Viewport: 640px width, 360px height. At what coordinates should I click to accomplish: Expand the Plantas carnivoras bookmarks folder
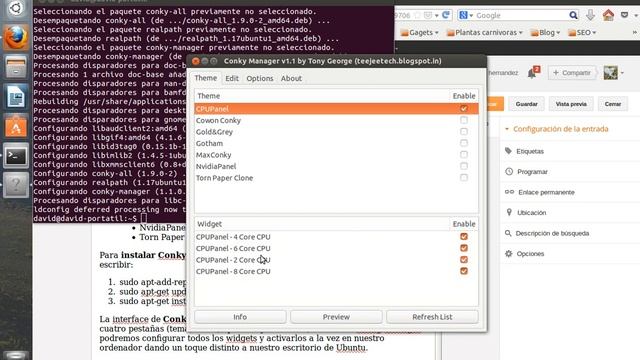pyautogui.click(x=484, y=32)
